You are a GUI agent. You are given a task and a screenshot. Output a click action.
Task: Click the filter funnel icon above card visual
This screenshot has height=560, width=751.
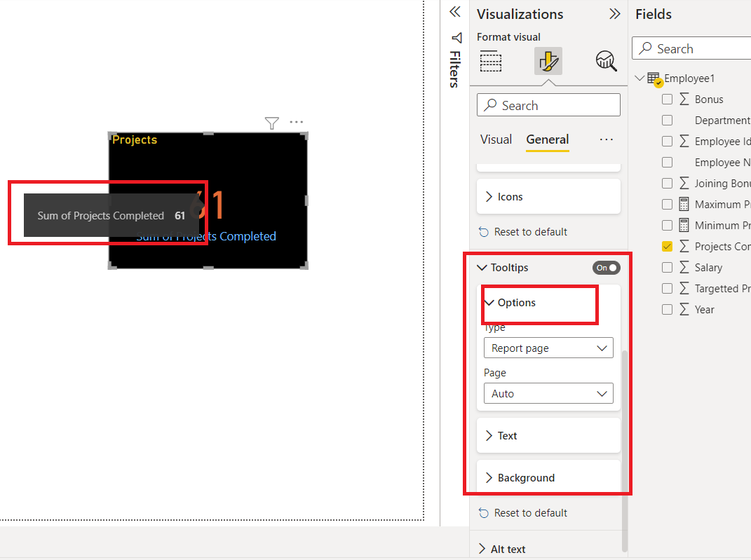(271, 123)
